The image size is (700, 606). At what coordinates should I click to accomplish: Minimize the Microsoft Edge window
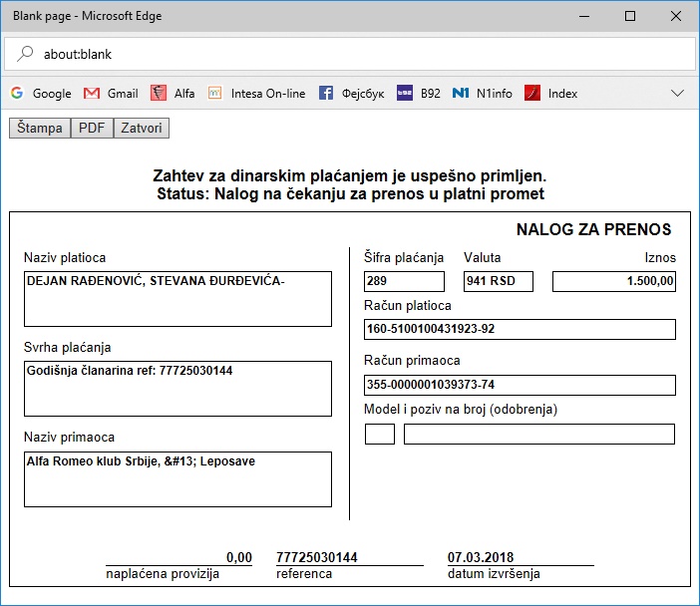tap(584, 16)
